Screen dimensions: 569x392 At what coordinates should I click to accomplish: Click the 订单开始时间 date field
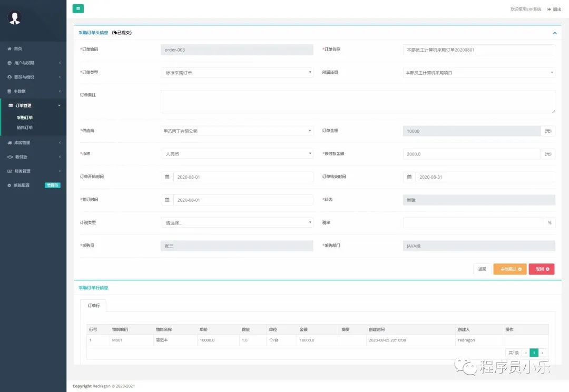coord(243,177)
